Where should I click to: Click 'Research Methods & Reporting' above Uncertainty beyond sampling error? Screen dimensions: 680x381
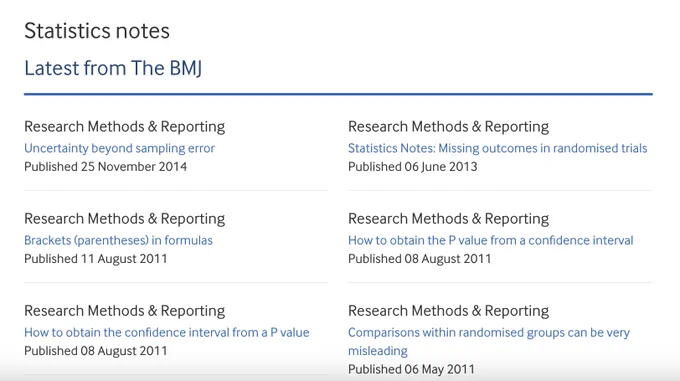pos(124,127)
